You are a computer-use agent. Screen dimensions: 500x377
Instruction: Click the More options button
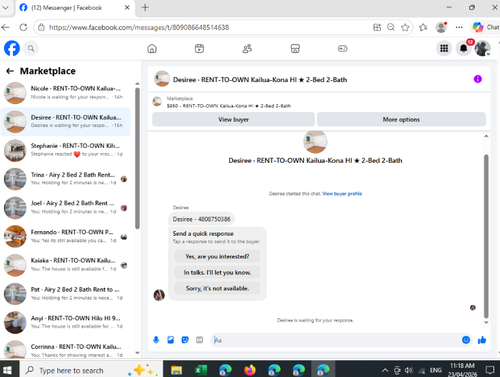tap(401, 119)
